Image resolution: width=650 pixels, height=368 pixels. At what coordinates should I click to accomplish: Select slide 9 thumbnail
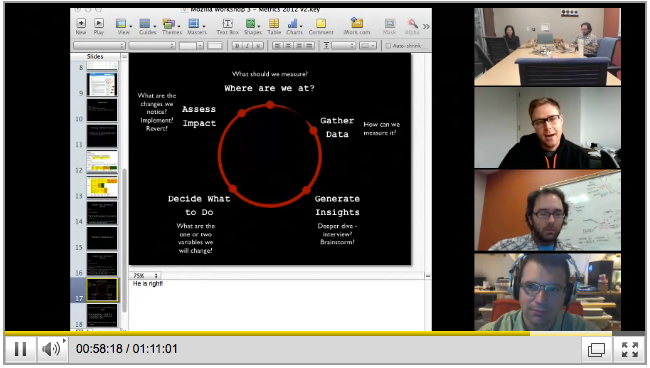tap(102, 84)
